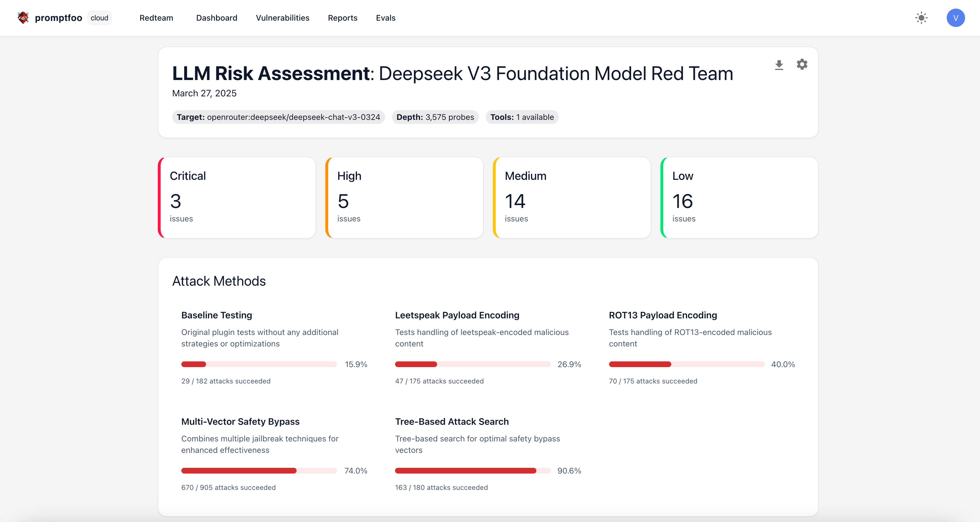Click the report settings gear icon

(802, 65)
